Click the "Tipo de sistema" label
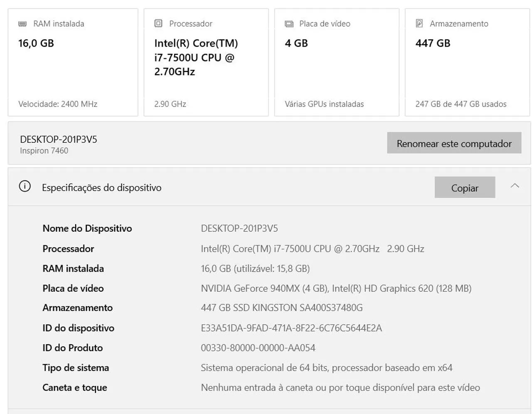This screenshot has height=414, width=532. pos(76,368)
